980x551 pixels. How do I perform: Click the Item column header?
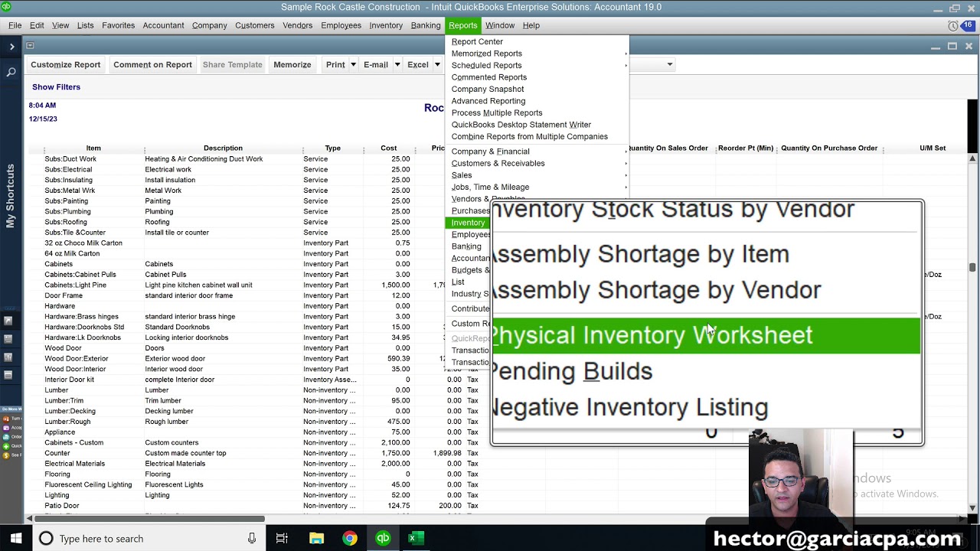click(93, 148)
